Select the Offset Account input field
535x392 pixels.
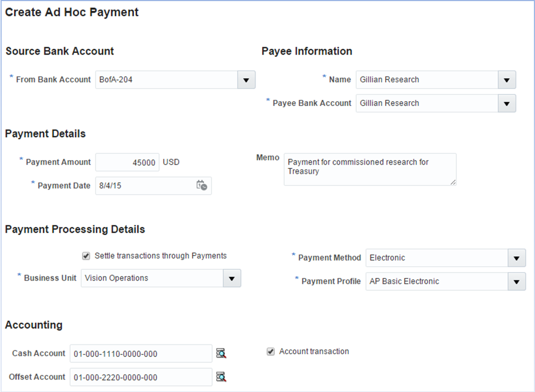141,377
